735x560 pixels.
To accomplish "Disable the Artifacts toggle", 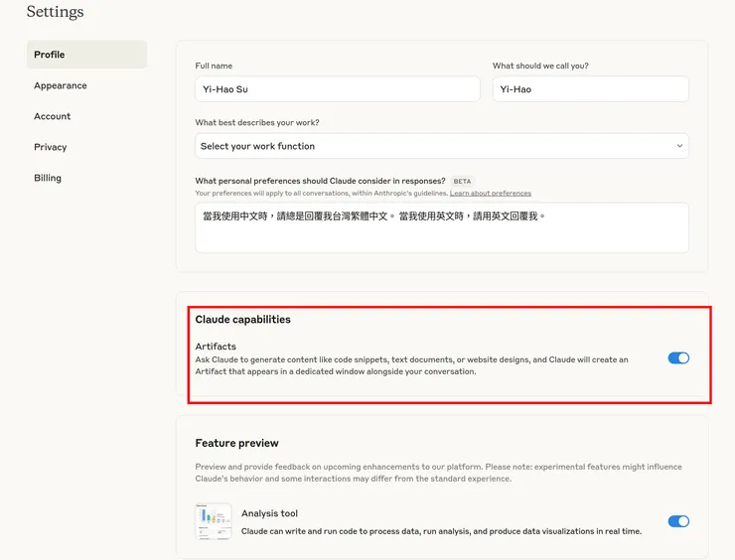I will pyautogui.click(x=678, y=358).
